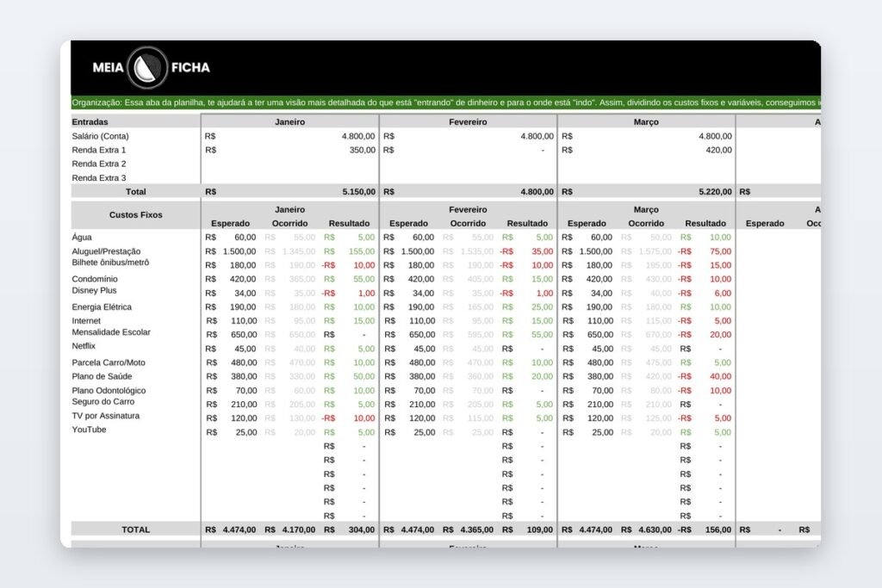Click Março Aluguel/Prestação resultado 75,00

tap(721, 251)
